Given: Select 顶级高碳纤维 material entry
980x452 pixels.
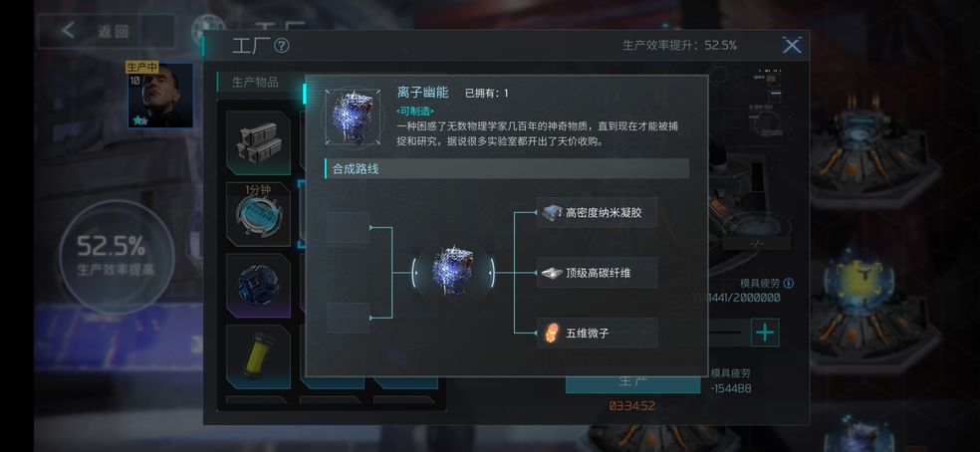Looking at the screenshot, I should (x=597, y=273).
